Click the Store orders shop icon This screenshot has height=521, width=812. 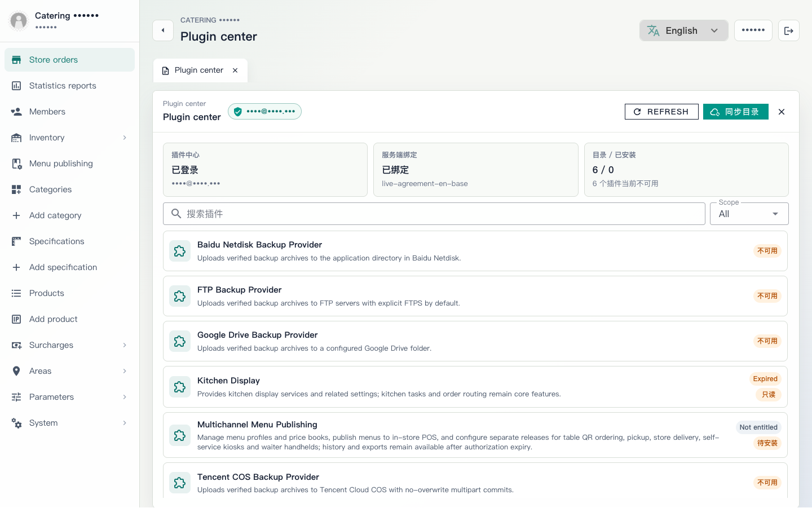16,60
